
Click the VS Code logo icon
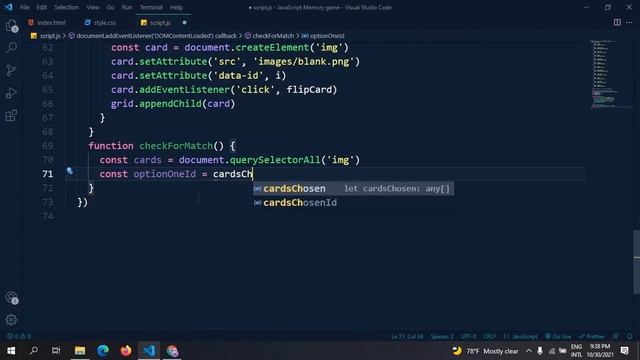(x=9, y=7)
